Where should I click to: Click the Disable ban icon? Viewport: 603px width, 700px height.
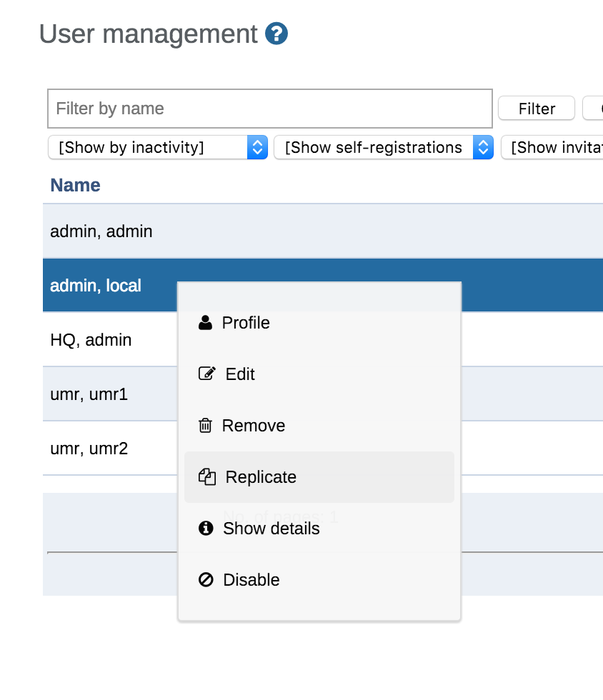(x=206, y=580)
